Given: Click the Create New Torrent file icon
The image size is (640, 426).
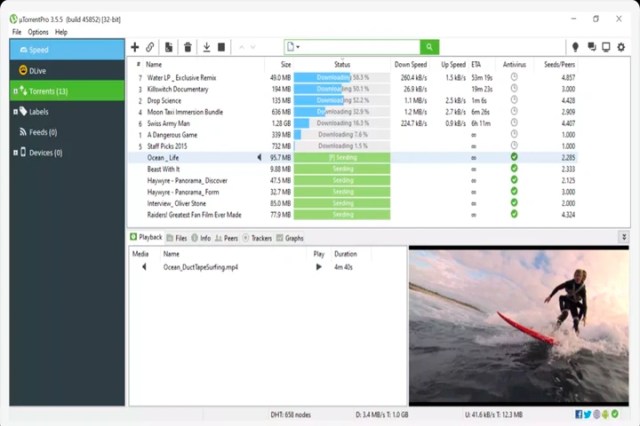Looking at the screenshot, I should click(x=169, y=47).
